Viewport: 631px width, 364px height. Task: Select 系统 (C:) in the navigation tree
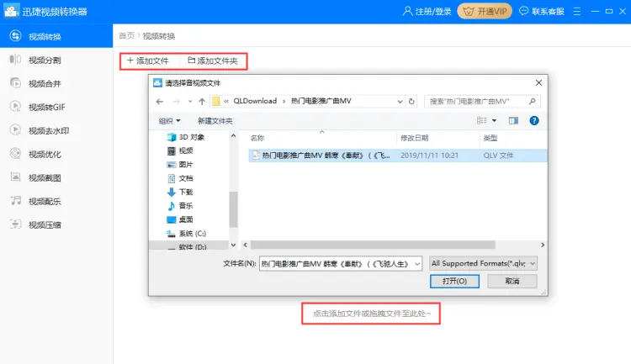(x=186, y=234)
